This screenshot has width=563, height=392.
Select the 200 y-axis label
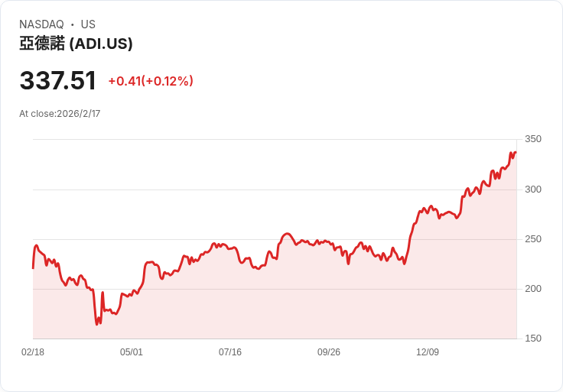coord(532,289)
